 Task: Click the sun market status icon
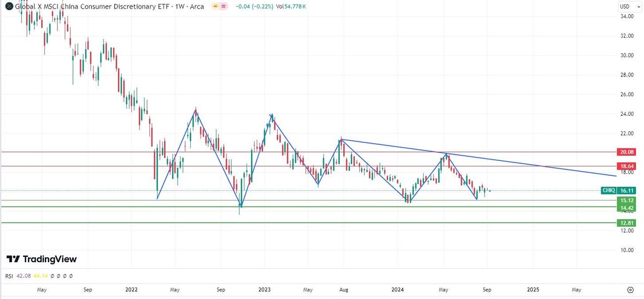pos(215,7)
